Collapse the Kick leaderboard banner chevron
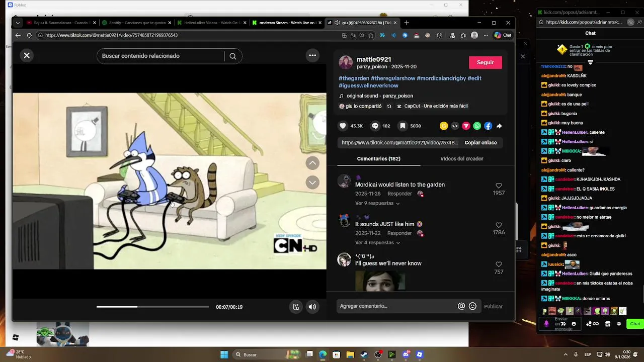The height and width of the screenshot is (362, 644). coord(591,62)
